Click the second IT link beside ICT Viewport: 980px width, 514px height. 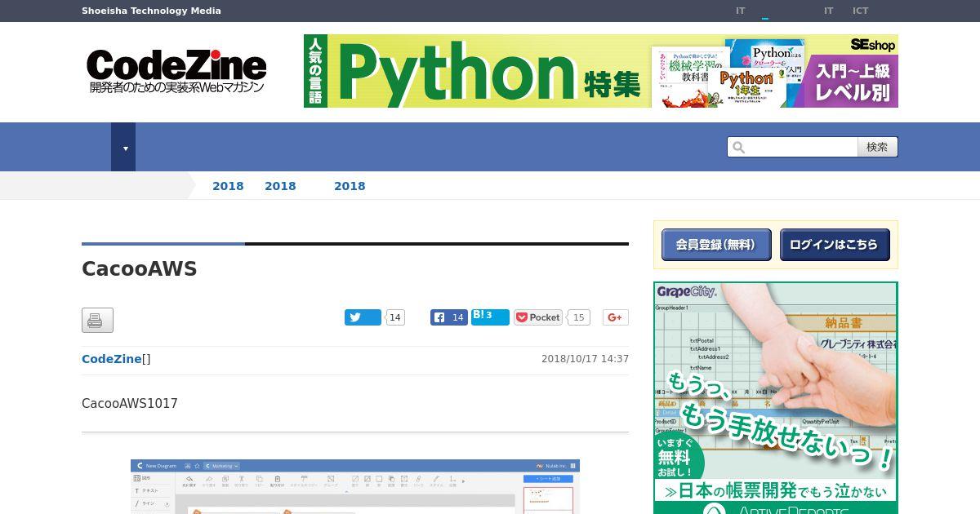coord(829,11)
